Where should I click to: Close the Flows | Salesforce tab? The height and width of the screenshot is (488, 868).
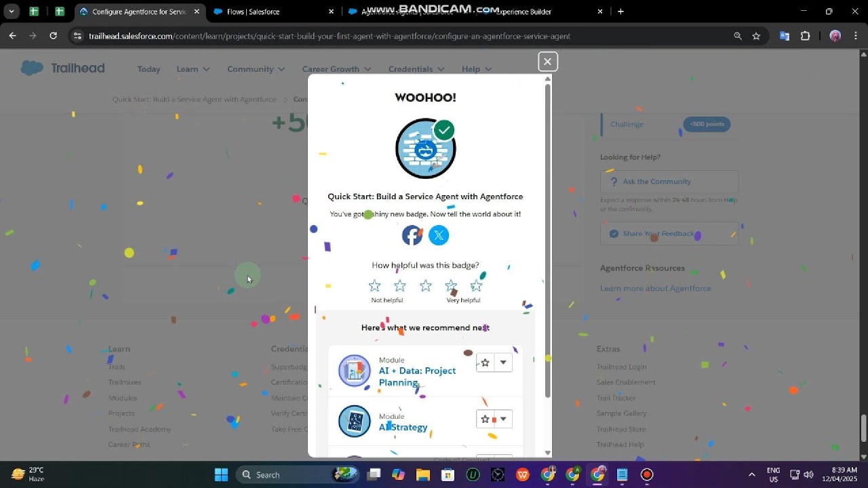[331, 12]
